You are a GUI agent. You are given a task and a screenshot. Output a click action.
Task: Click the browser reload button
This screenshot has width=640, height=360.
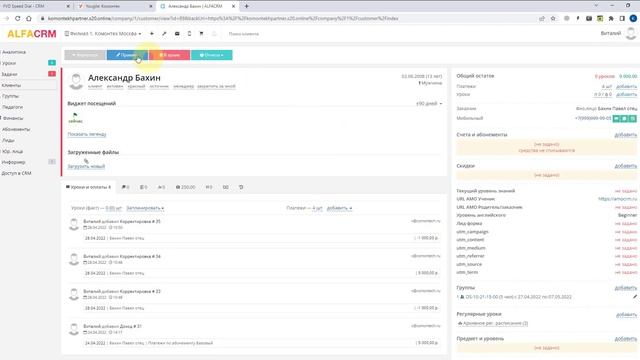(x=18, y=18)
